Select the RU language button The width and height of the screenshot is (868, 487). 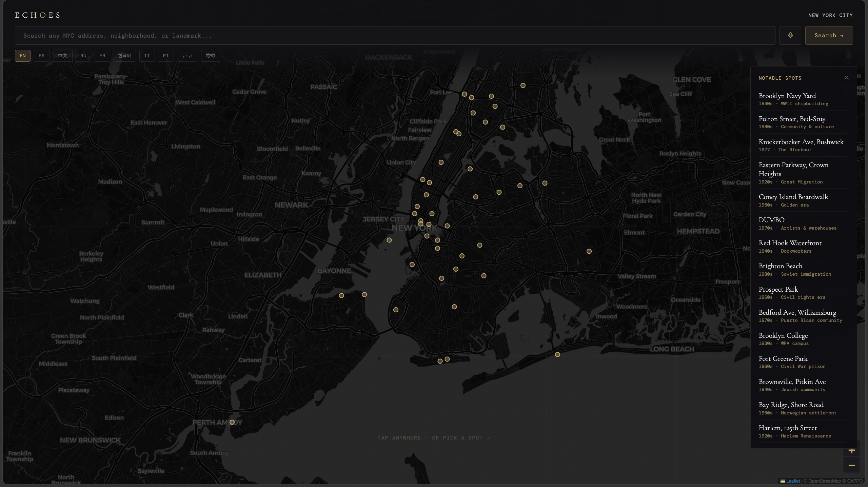(83, 56)
